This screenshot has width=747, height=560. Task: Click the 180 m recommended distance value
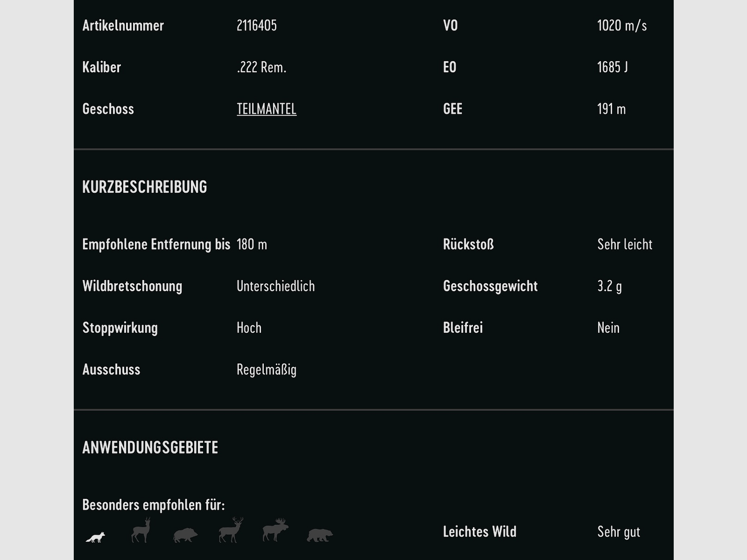[252, 244]
